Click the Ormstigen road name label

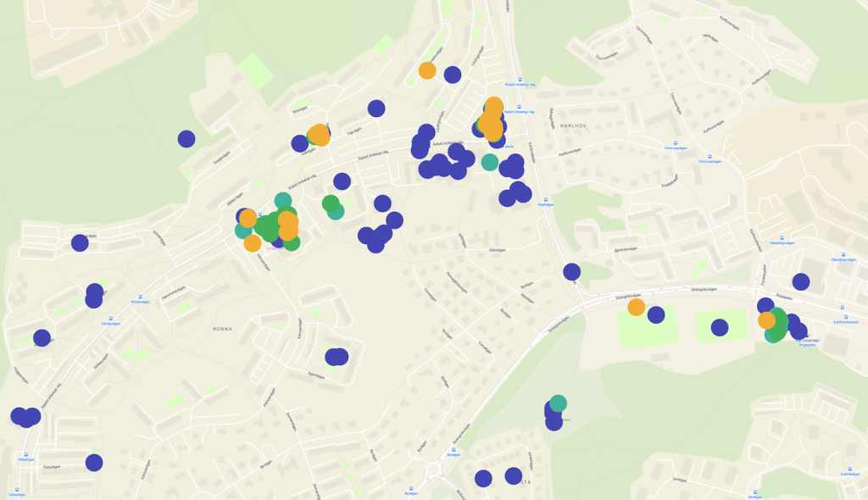tap(680, 480)
